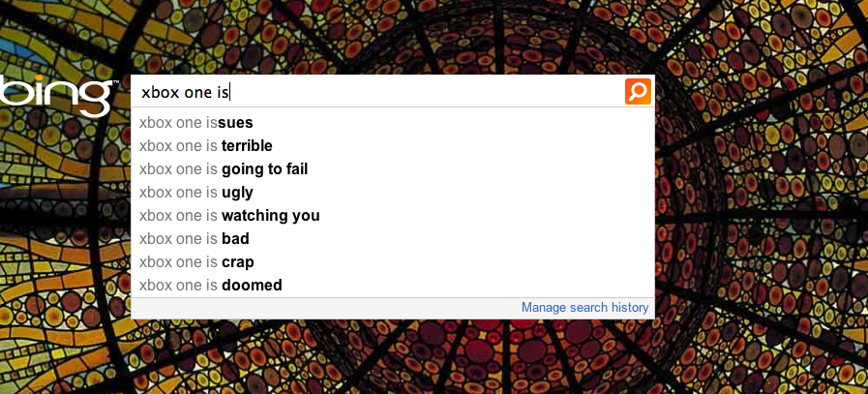Click the orange magnifying glass search icon
Viewport: 868px width, 394px height.
[x=638, y=91]
